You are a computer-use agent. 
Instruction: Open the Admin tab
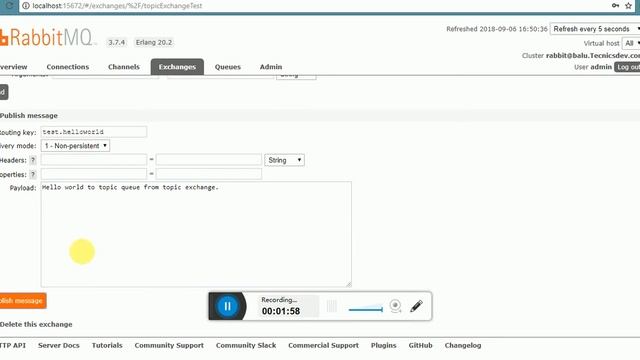(271, 67)
